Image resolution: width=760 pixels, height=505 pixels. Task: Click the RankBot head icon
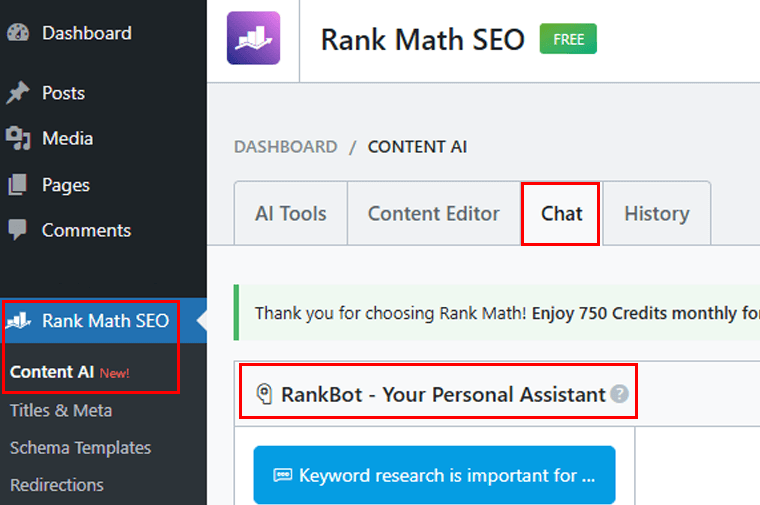click(x=265, y=394)
